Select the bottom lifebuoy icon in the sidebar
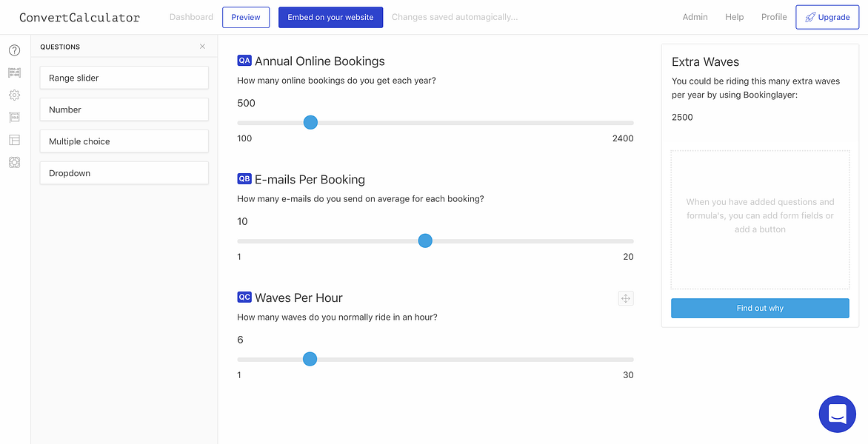Screen dimensions: 868x444 [x=14, y=162]
